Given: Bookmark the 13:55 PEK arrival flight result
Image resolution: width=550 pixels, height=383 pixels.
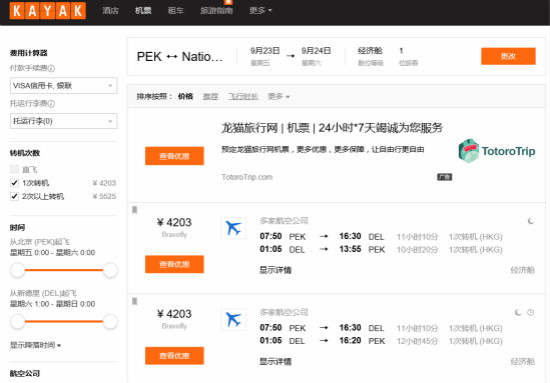Looking at the screenshot, I should coord(135,210).
